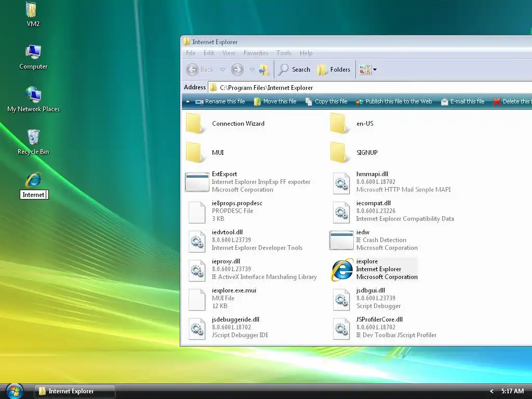The height and width of the screenshot is (399, 532).
Task: Click the Internet Explorer window title bar
Action: click(x=356, y=42)
